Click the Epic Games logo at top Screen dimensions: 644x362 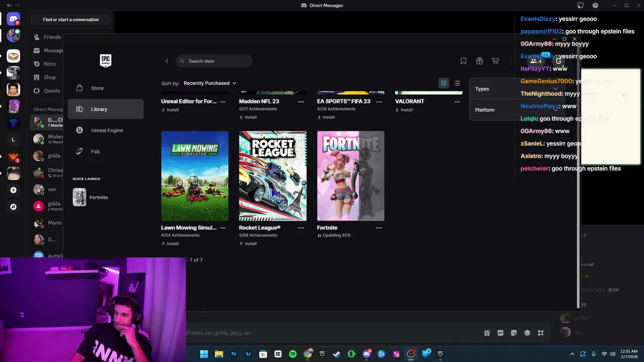105,61
